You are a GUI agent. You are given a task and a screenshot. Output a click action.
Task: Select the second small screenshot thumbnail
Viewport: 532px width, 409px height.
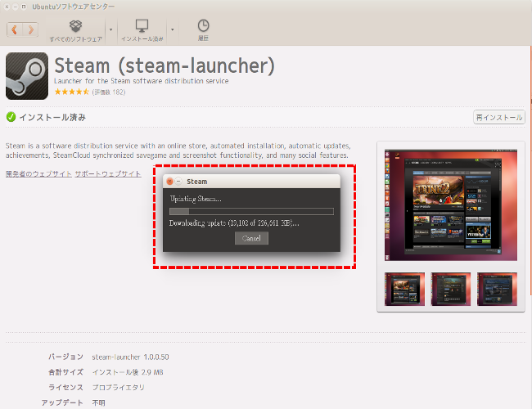[x=451, y=289]
